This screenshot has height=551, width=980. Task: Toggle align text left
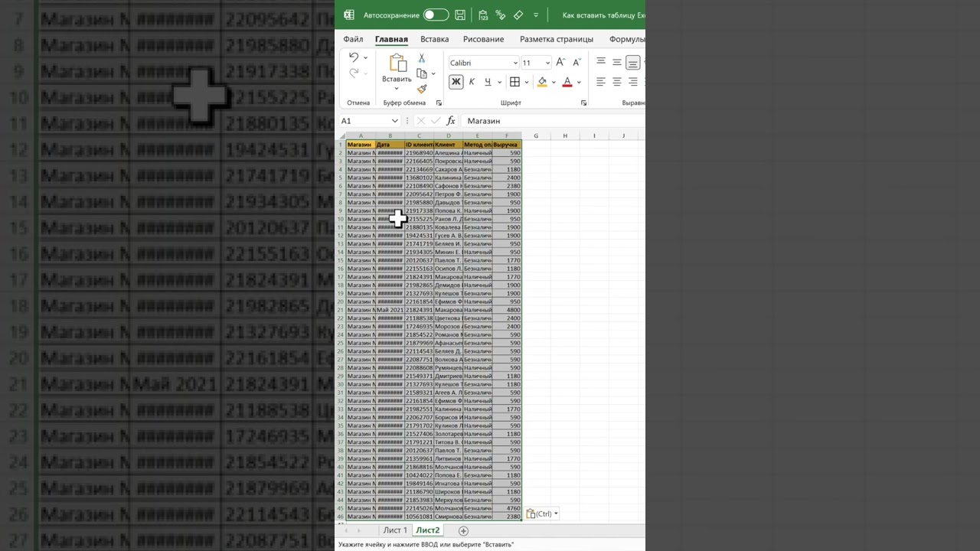[x=601, y=82]
